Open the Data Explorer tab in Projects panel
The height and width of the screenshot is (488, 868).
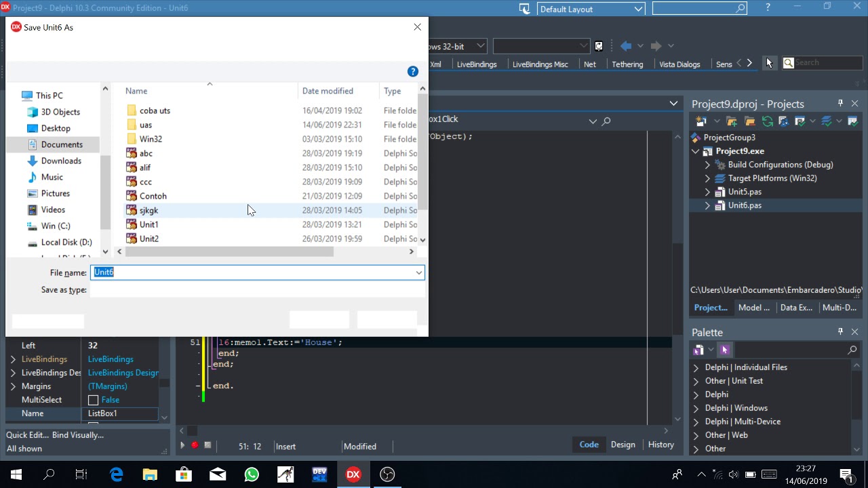tap(796, 308)
